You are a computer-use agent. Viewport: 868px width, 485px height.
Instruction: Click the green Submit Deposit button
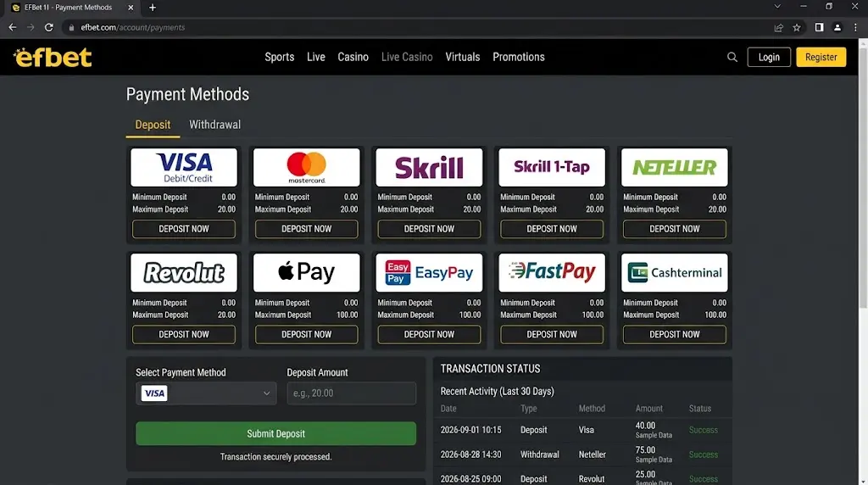(275, 433)
